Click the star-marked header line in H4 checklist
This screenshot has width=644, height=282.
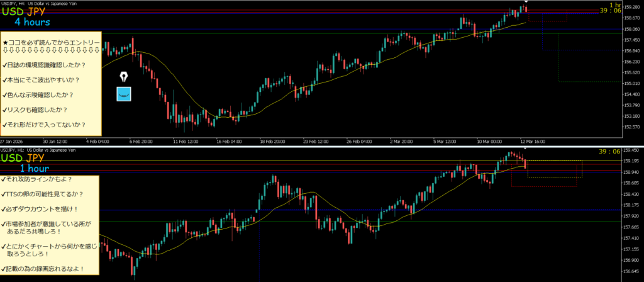(51, 42)
